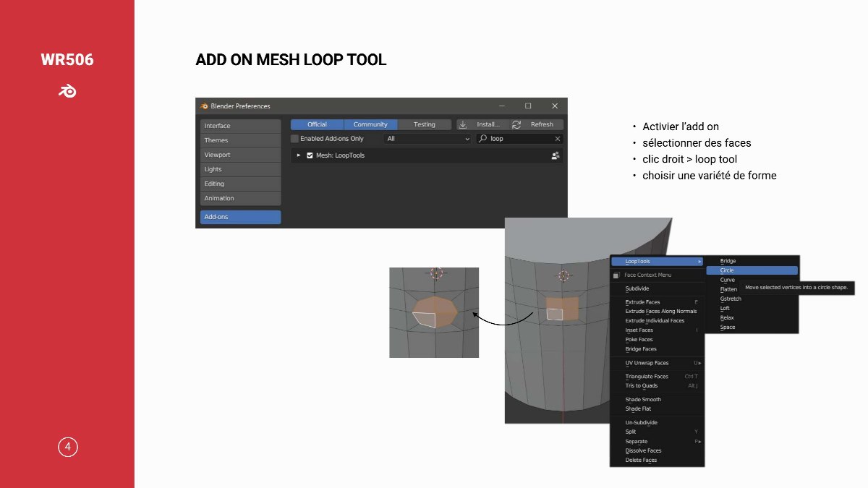
Task: Click the Face Context Menu cube icon
Action: 616,275
